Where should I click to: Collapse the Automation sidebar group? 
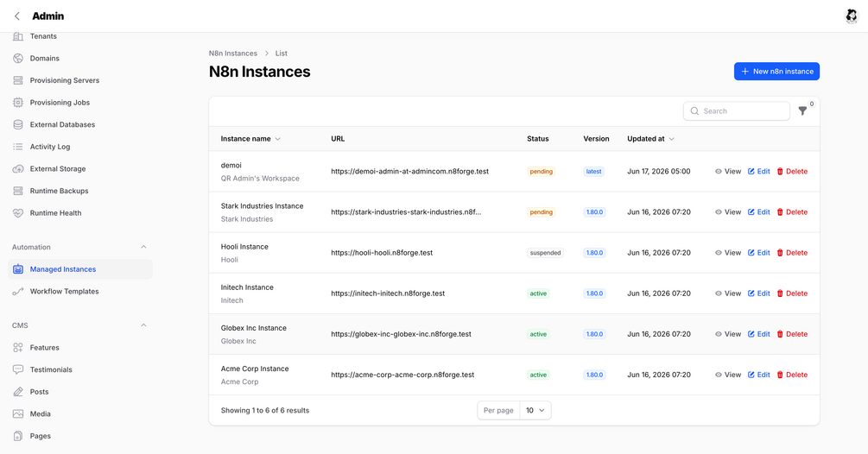tap(143, 247)
